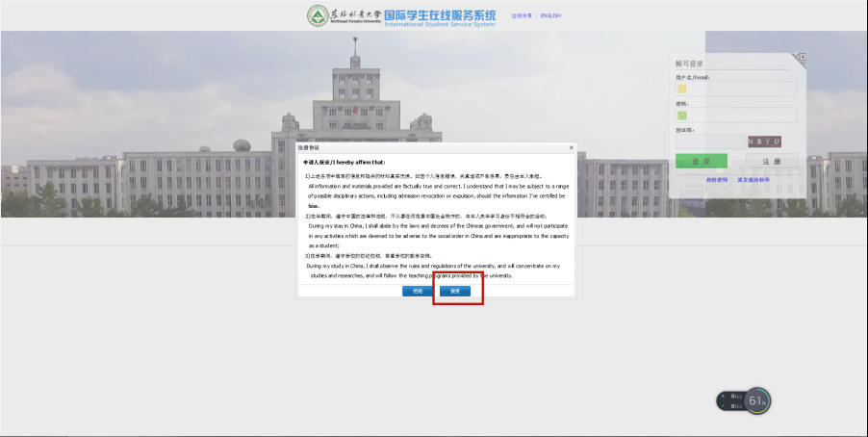Click the green lock icon in password field
The height and width of the screenshot is (437, 868).
682,116
